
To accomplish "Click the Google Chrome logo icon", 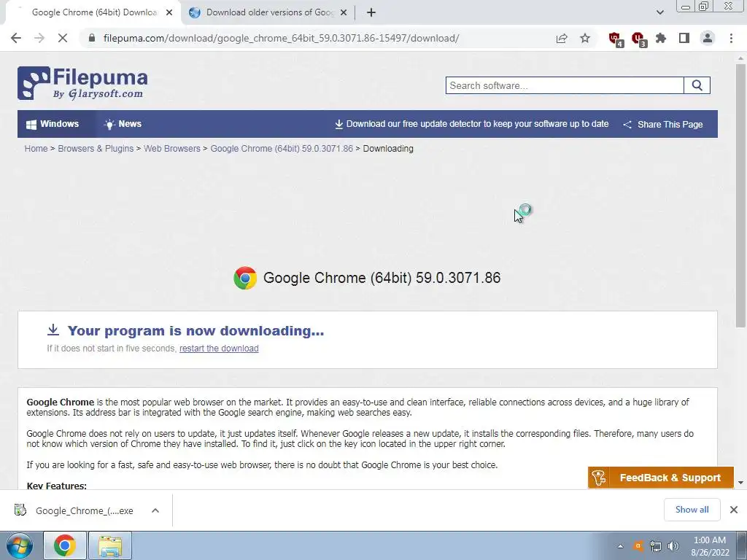I will point(245,278).
